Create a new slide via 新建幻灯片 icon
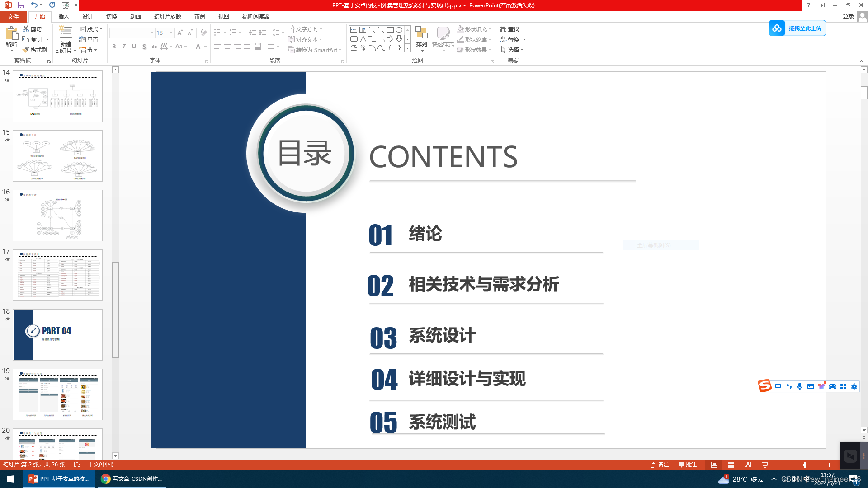 (x=66, y=33)
